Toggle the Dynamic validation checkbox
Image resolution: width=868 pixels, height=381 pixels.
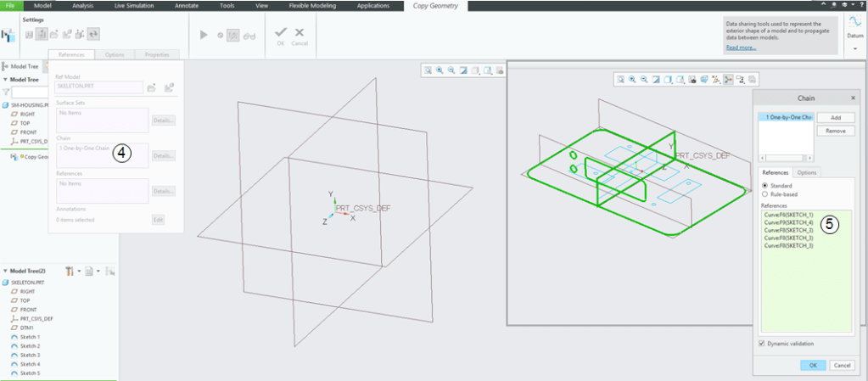[760, 344]
